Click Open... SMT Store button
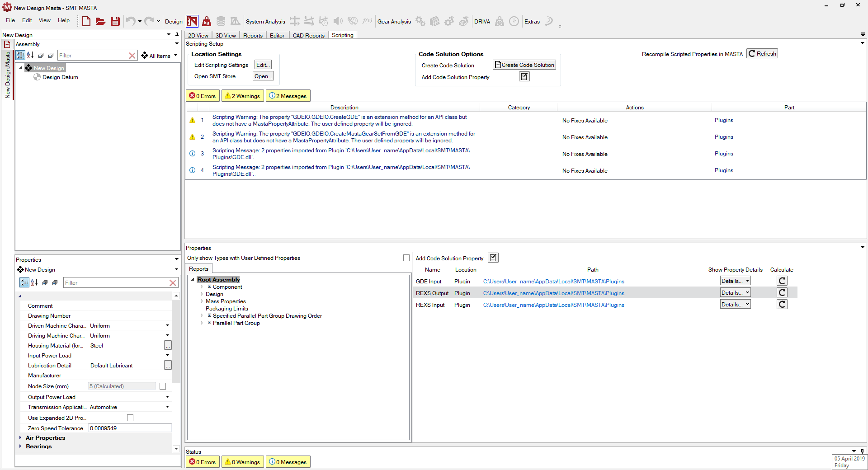This screenshot has width=868, height=470. 263,76
